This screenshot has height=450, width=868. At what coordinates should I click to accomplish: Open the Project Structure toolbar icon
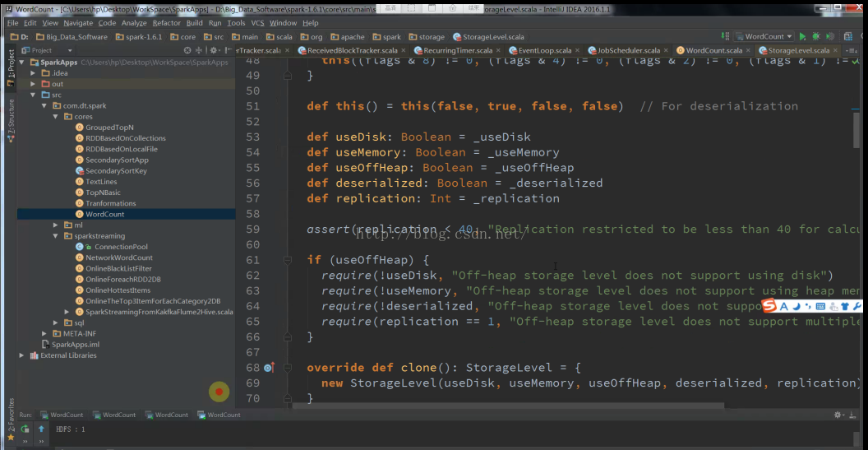tap(848, 36)
